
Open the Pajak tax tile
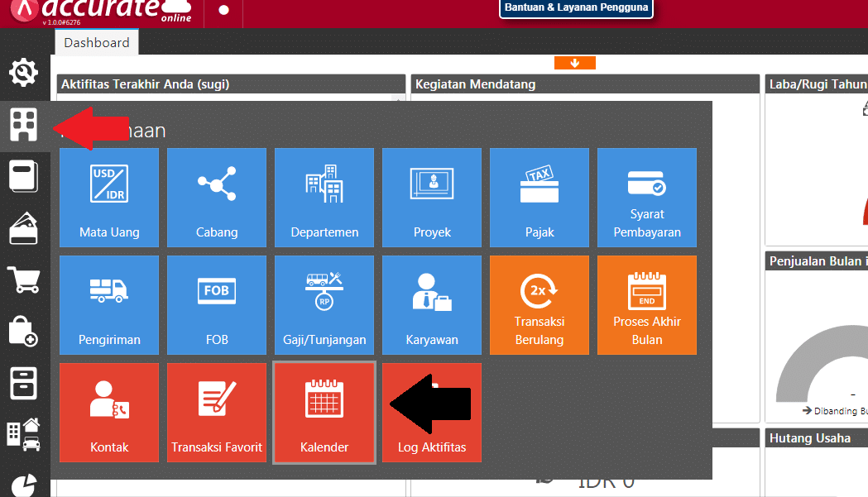click(540, 198)
